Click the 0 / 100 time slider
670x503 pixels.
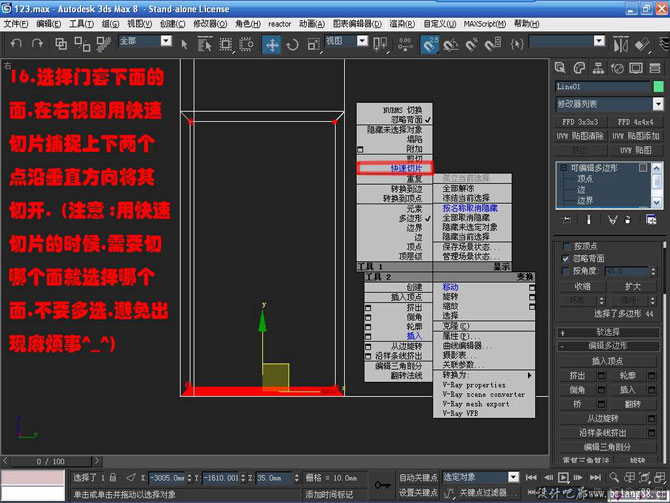point(50,461)
